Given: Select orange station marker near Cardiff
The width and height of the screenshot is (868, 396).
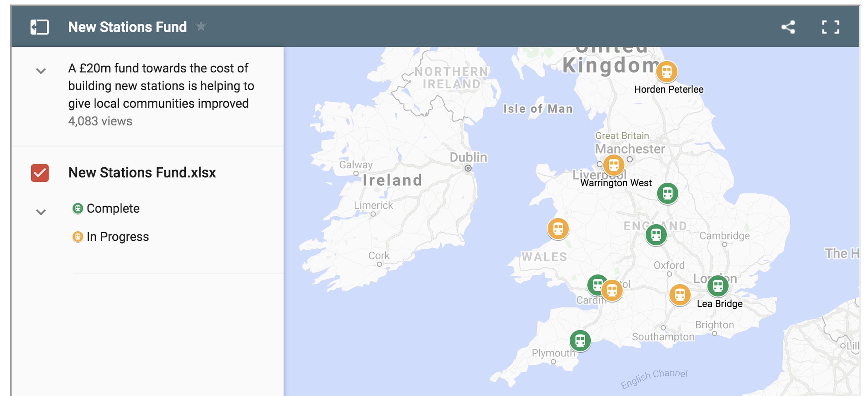Looking at the screenshot, I should [612, 290].
